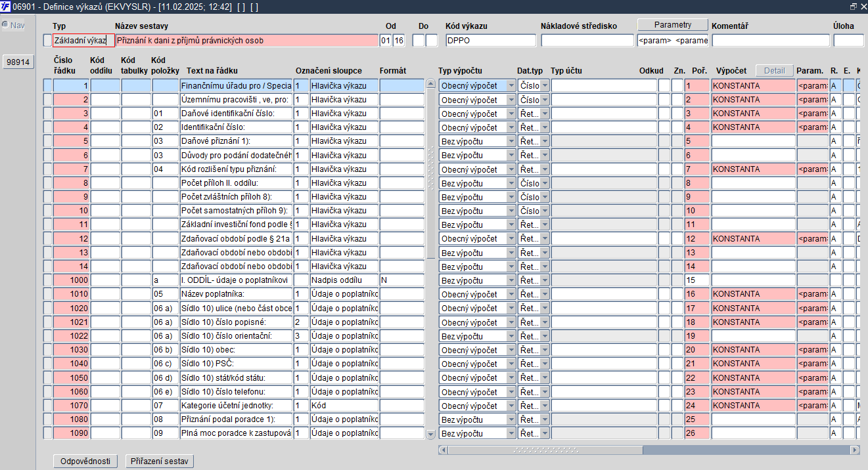Click the horizontal scrollbar left arrow

pyautogui.click(x=443, y=450)
